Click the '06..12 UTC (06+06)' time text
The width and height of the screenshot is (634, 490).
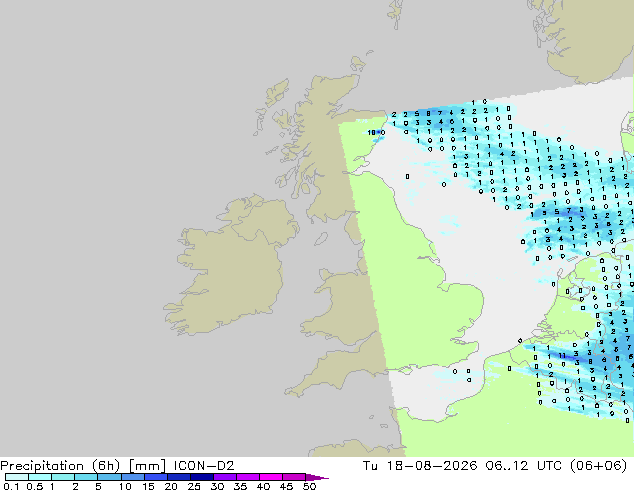pyautogui.click(x=556, y=466)
